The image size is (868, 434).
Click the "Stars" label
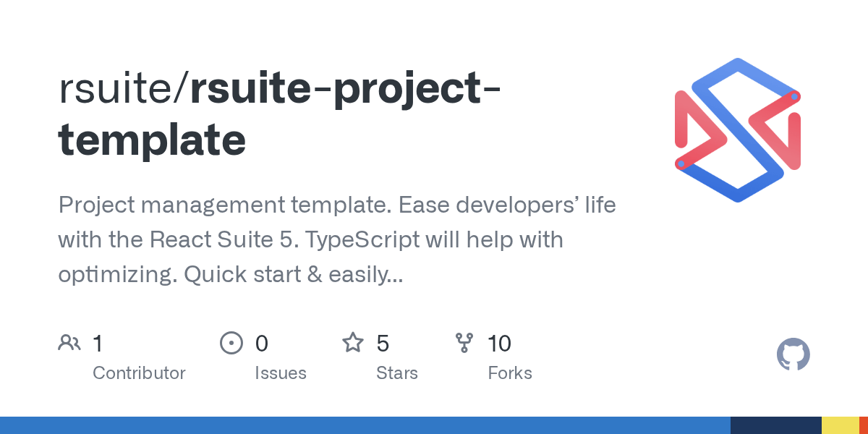click(x=396, y=373)
